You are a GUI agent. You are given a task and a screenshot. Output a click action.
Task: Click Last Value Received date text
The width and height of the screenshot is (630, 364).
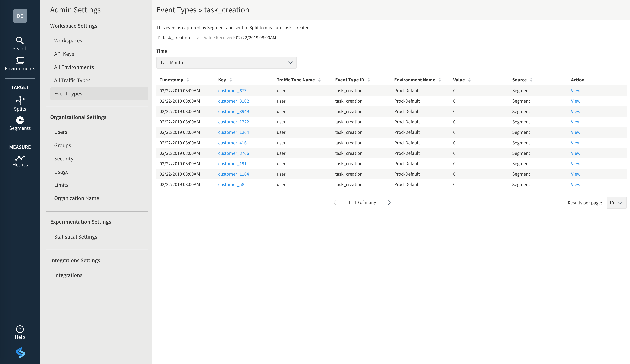coord(256,38)
